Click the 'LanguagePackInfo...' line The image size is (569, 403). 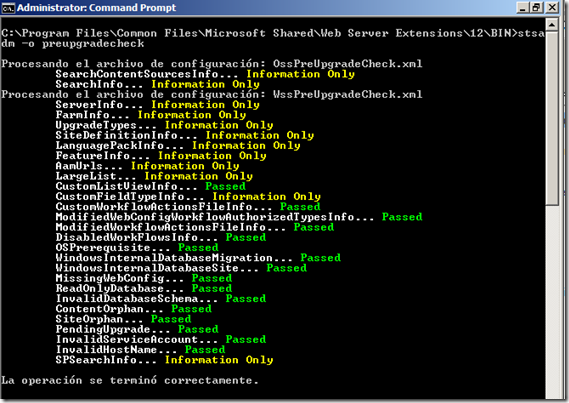tap(178, 145)
